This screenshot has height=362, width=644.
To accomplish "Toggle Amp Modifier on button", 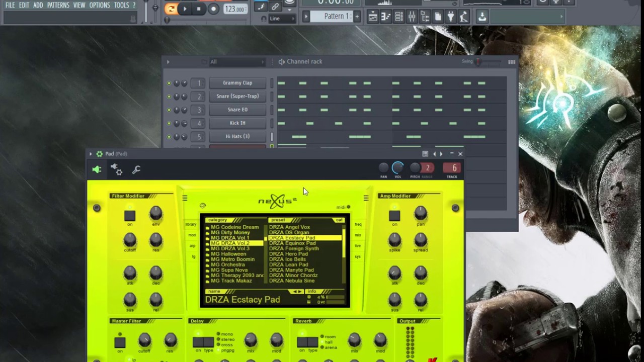I will [x=394, y=216].
